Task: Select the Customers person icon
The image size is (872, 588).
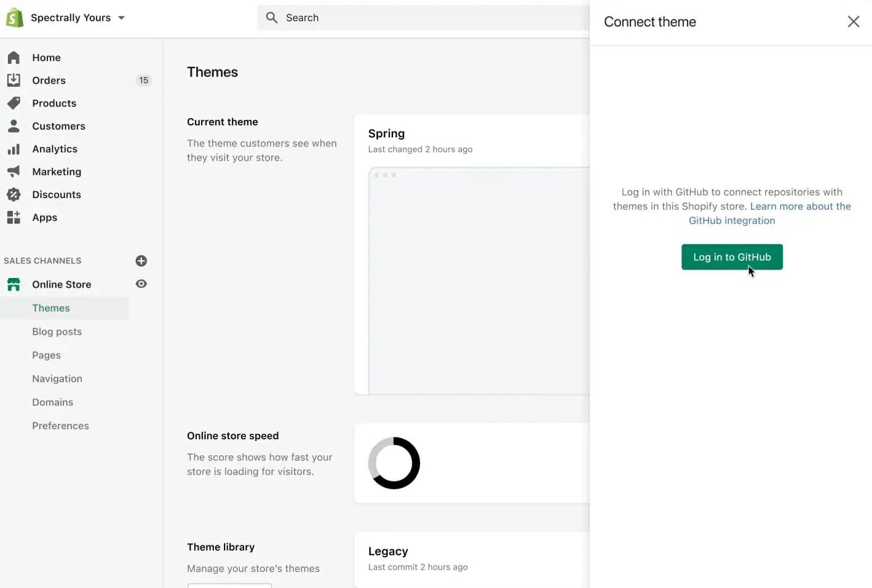Action: tap(14, 126)
